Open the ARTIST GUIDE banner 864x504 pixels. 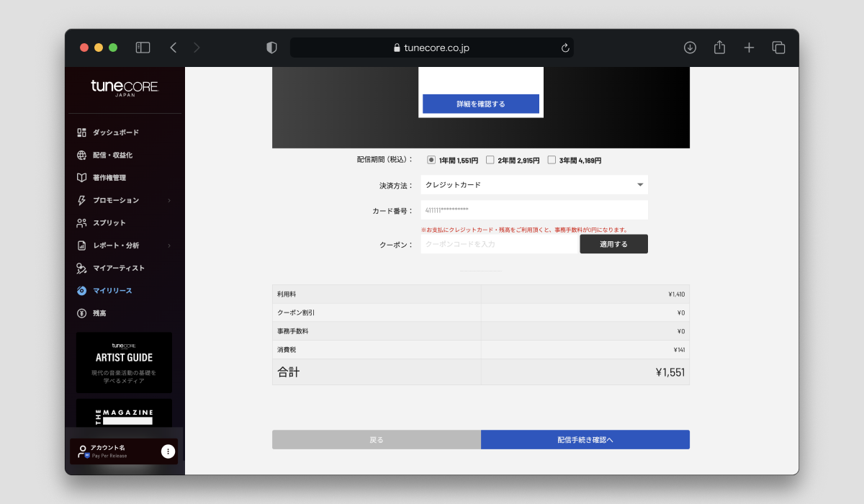(124, 362)
